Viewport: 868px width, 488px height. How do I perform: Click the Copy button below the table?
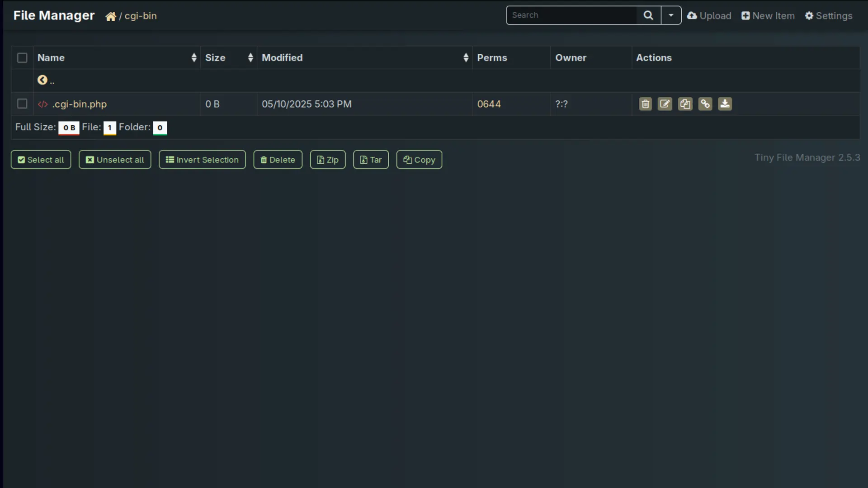[x=419, y=160]
